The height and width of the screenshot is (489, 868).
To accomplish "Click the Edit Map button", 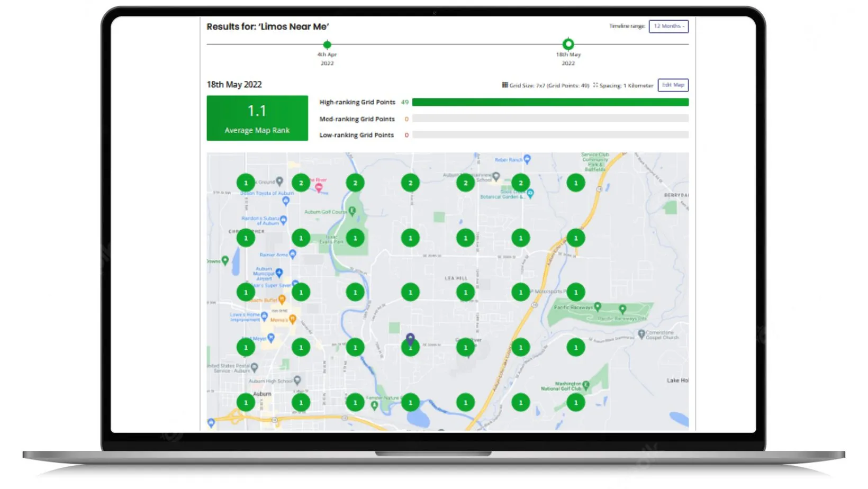I will click(x=673, y=85).
